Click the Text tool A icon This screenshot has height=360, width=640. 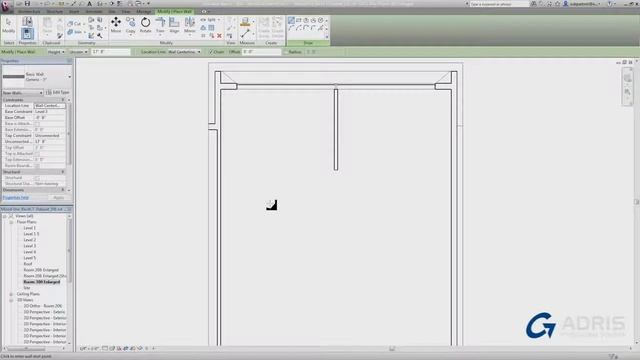[89, 3]
